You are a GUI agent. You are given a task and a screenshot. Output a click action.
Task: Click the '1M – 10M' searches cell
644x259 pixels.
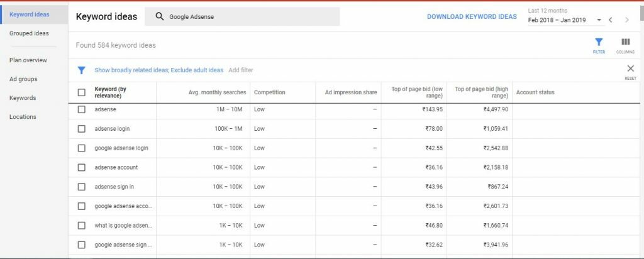(230, 109)
